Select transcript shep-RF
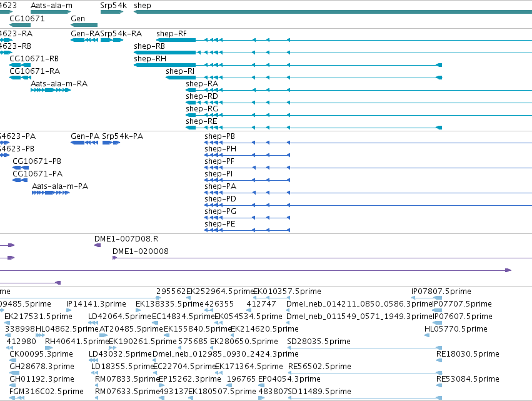The height and width of the screenshot is (401, 532). (171, 34)
